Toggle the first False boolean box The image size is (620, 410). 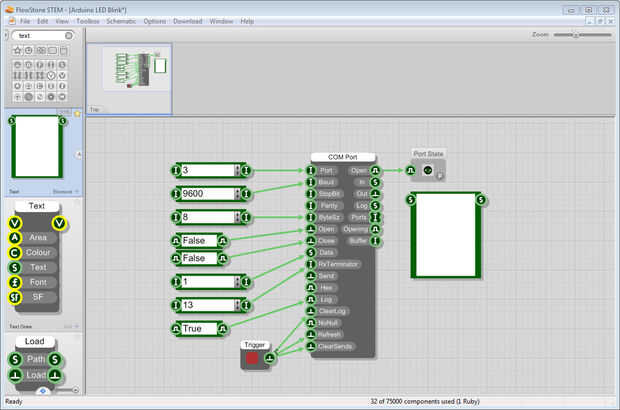point(199,240)
